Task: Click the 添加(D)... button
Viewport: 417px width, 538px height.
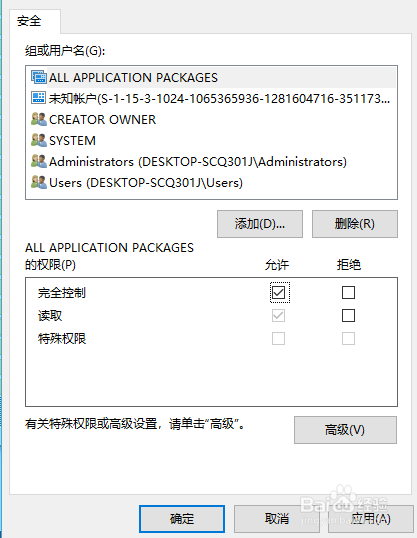Action: click(x=260, y=224)
